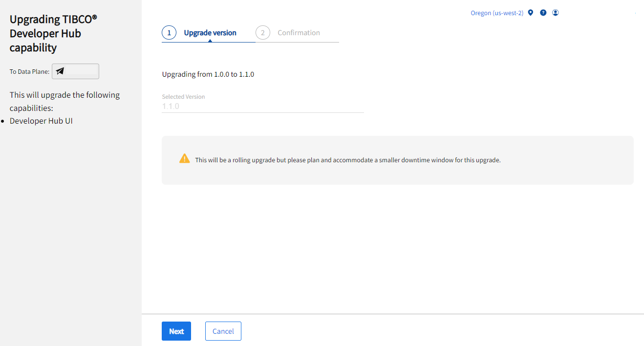The height and width of the screenshot is (346, 644).
Task: Click 'This will upgrade the following capabilities' text
Action: (64, 101)
